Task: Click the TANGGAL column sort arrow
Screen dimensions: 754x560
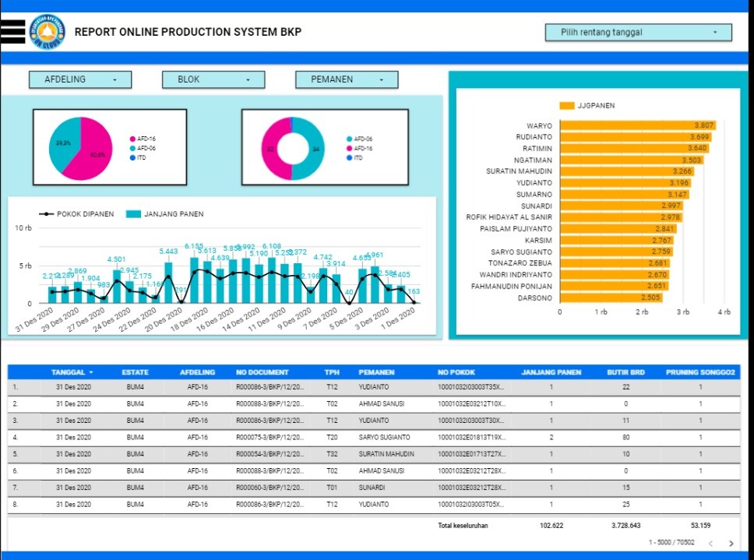Action: (x=91, y=372)
